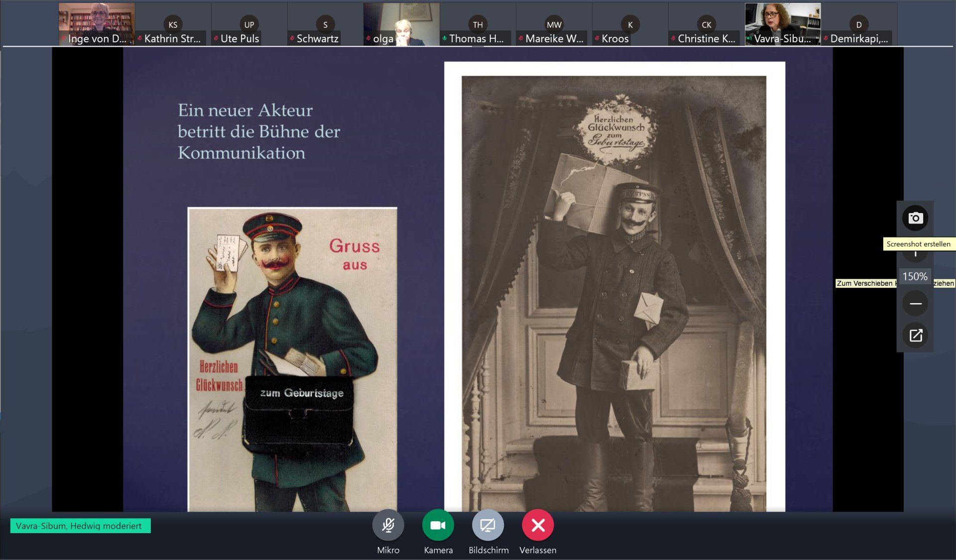Zoom out with the minus button

pos(915,304)
